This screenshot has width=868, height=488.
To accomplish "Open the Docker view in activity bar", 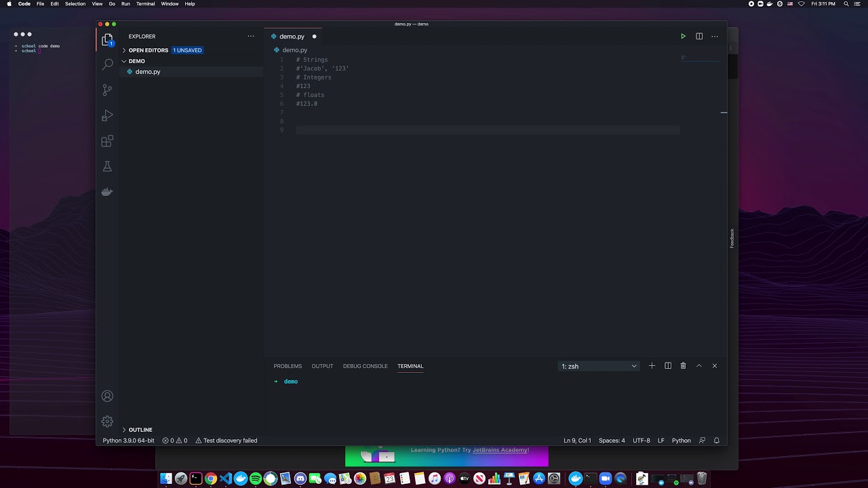I will pos(107,192).
